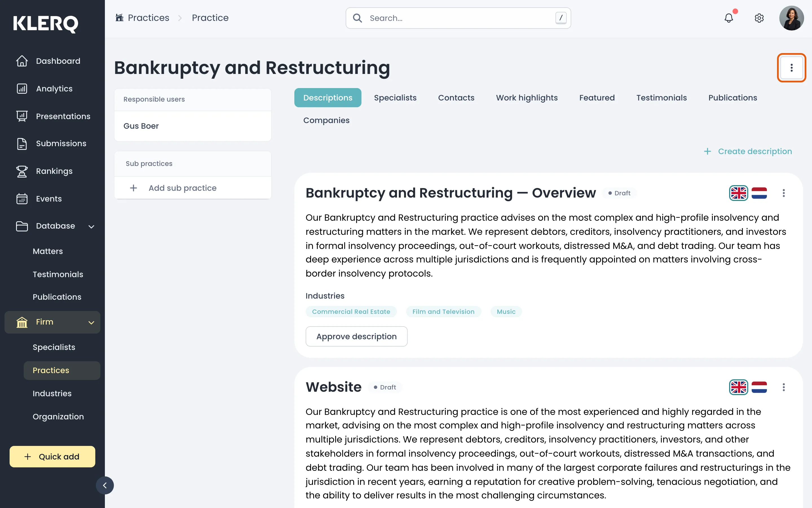Open the practice options three-dot menu
Screen dimensions: 812x508
pos(791,68)
